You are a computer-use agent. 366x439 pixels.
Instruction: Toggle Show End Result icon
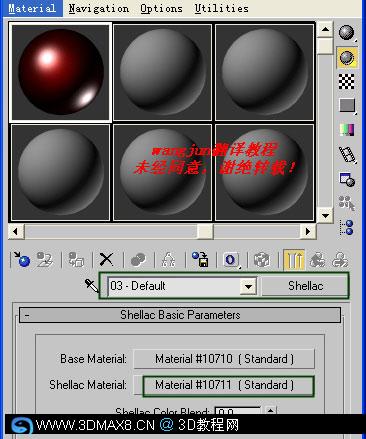(293, 259)
